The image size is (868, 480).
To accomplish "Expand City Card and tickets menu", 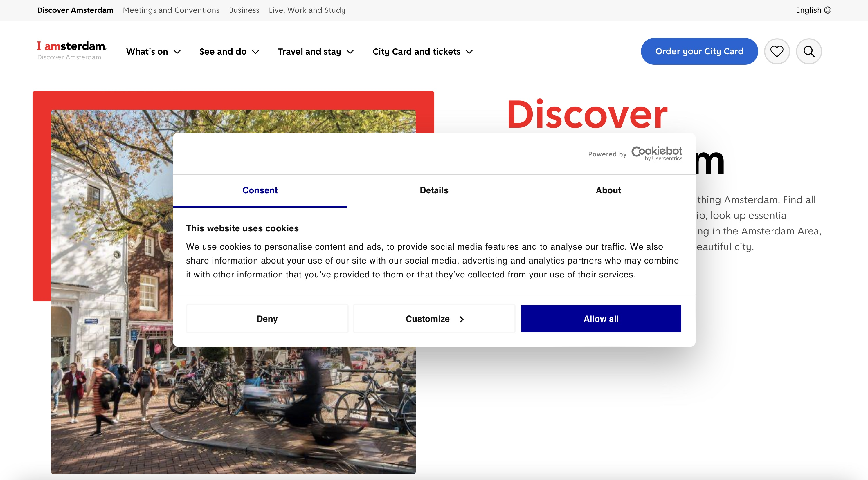I will coord(423,52).
